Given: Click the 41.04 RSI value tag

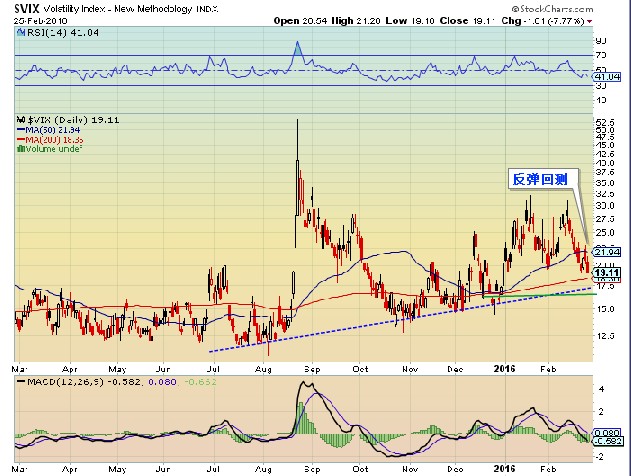Looking at the screenshot, I should [608, 76].
